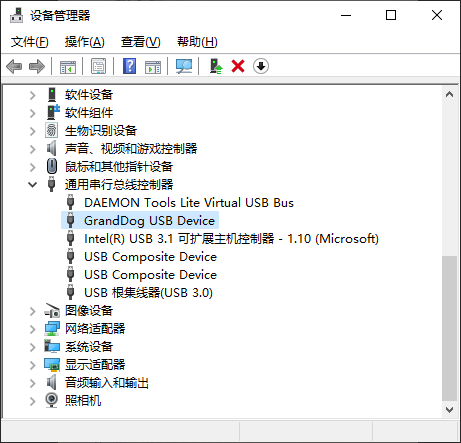The image size is (461, 443).
Task: Click the scrollbar down arrow
Action: pos(449,410)
